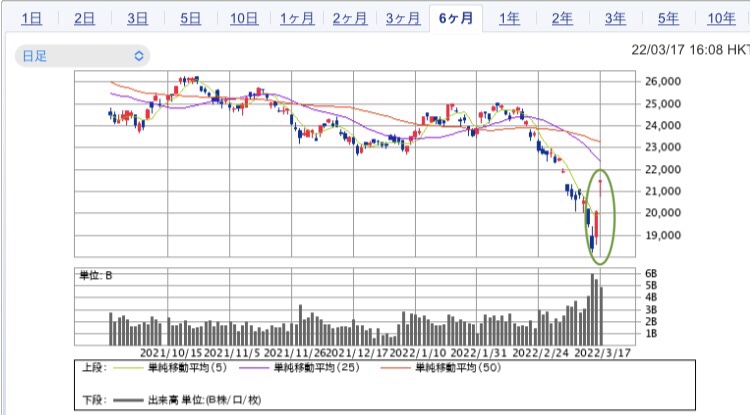Image resolution: width=750 pixels, height=415 pixels.
Task: Select the 2日 time range tab
Action: point(84,19)
